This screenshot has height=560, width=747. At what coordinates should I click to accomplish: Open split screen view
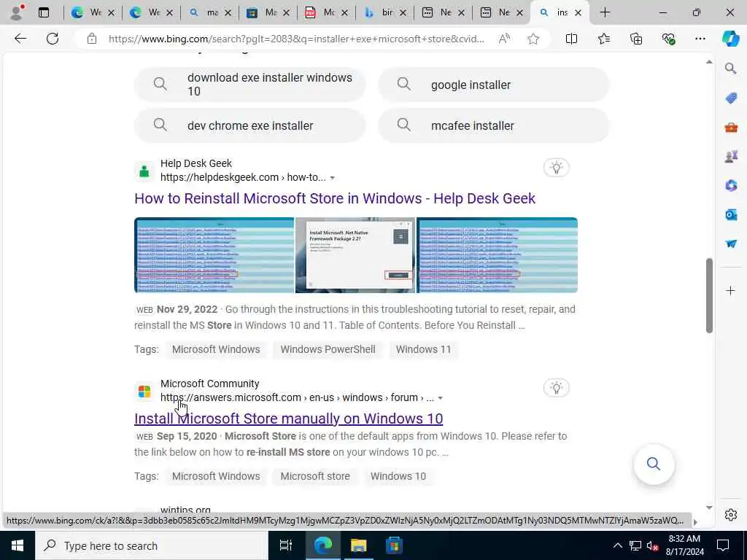[571, 39]
